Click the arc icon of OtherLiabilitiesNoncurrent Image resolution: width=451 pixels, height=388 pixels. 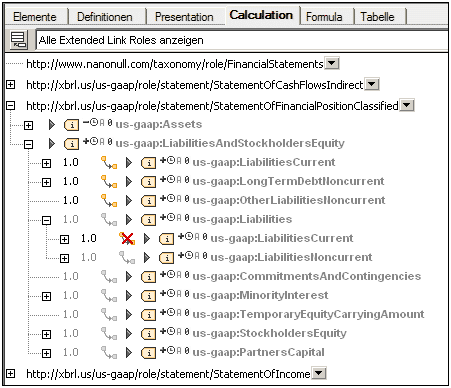(x=109, y=201)
